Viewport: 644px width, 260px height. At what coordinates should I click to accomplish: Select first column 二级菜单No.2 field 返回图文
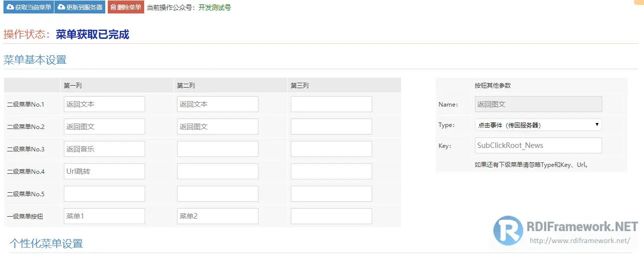click(x=104, y=127)
